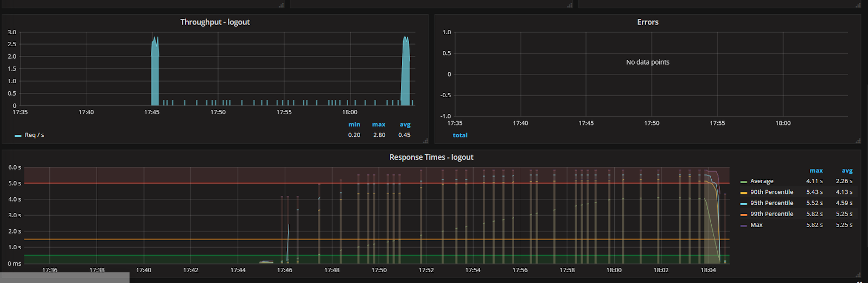Click the total legend header in Errors panel
Screen dimensions: 868x283
[460, 135]
